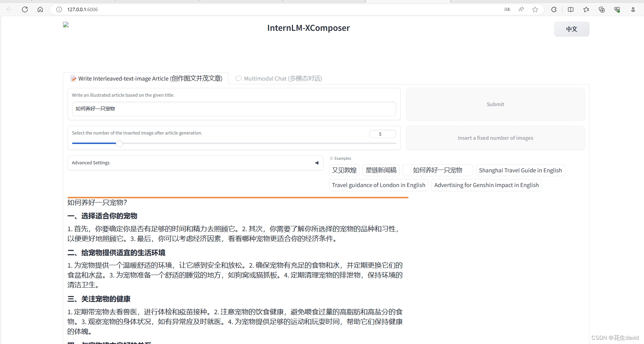Image resolution: width=644 pixels, height=344 pixels.
Task: Toggle split screen view icon
Action: tap(570, 9)
